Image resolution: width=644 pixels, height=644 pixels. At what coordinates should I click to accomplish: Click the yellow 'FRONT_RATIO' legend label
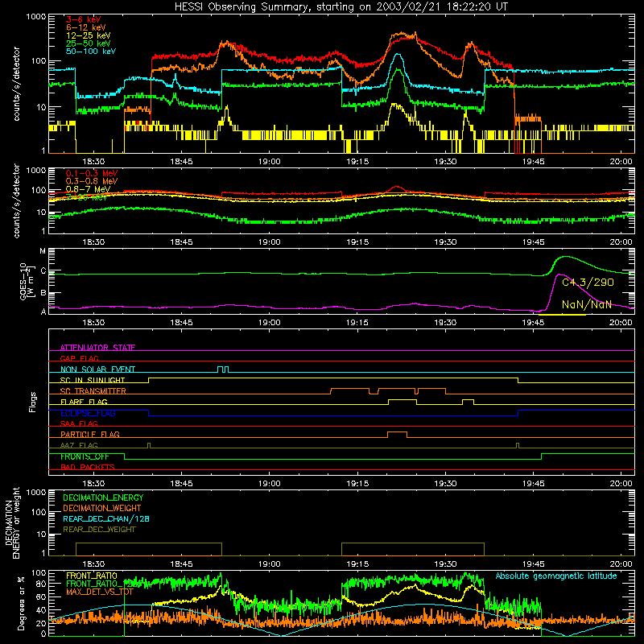[x=92, y=576]
